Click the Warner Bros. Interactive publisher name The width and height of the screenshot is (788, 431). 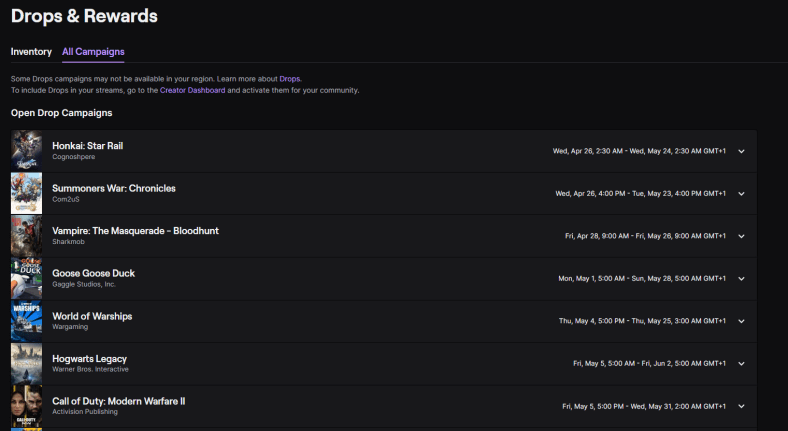[x=90, y=369]
